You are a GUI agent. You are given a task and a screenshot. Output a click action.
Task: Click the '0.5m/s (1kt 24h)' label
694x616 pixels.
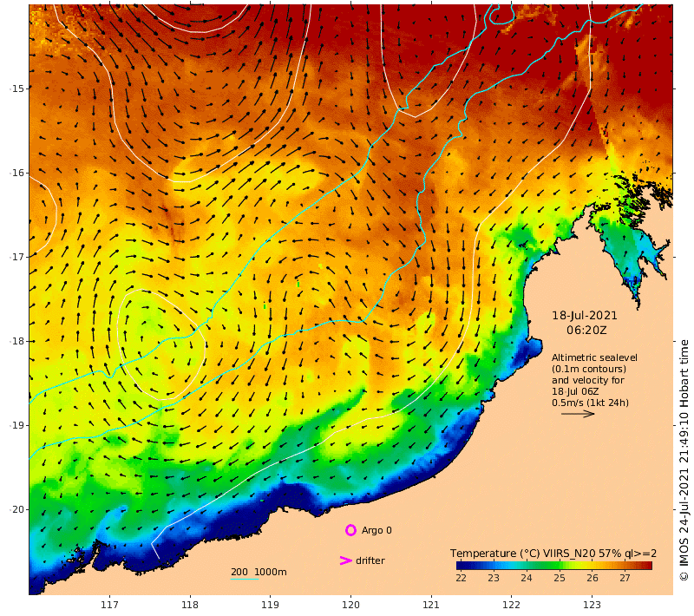tap(590, 403)
